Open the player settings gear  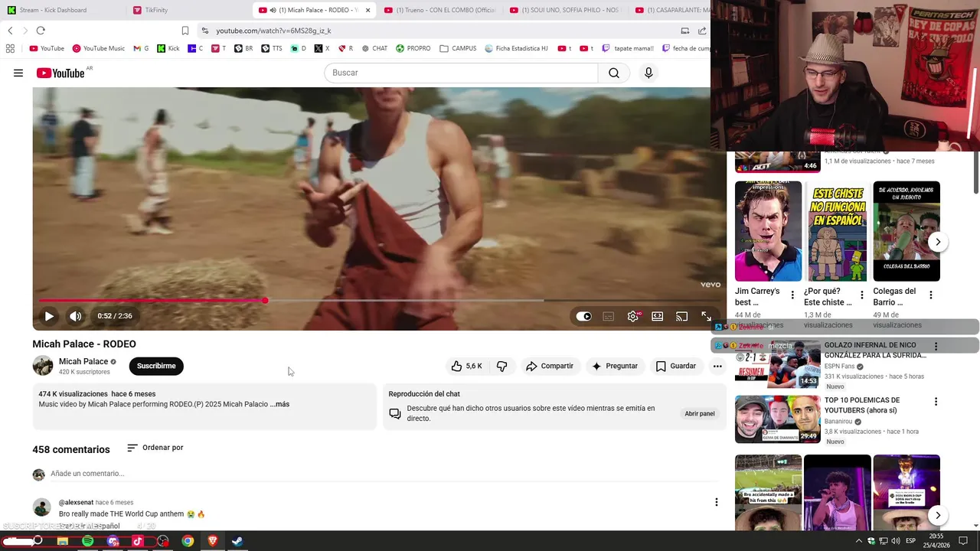[633, 316]
